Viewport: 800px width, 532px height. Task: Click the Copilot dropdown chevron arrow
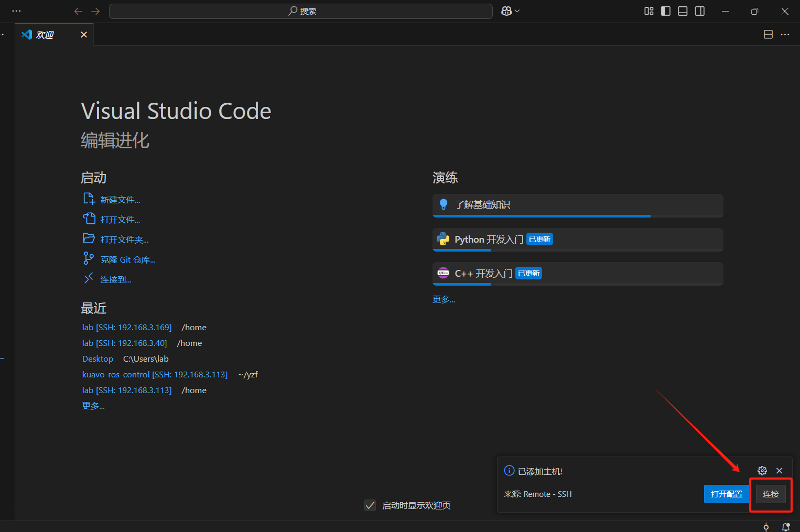coord(517,11)
